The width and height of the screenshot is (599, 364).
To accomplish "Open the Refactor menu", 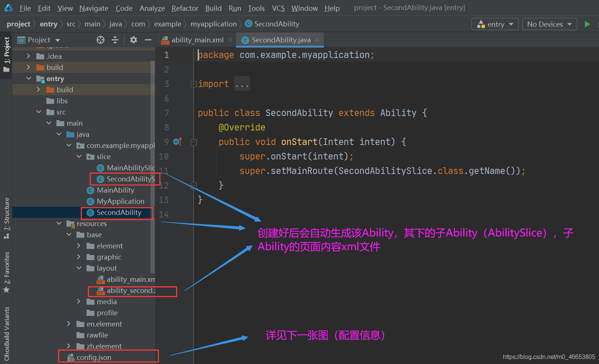I will (x=185, y=8).
